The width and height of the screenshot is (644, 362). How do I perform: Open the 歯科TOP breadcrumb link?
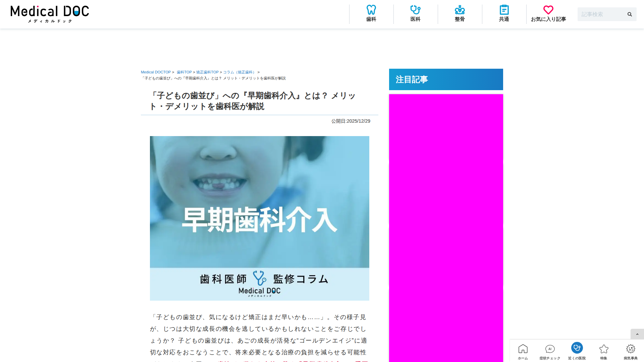coord(184,72)
